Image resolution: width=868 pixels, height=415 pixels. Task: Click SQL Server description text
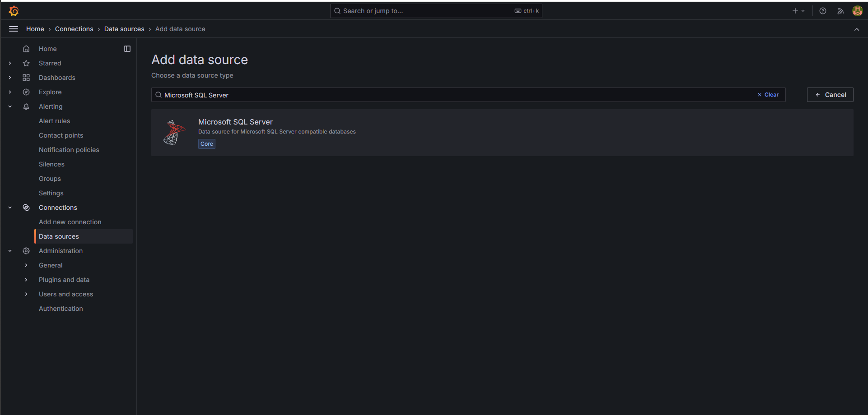point(277,132)
